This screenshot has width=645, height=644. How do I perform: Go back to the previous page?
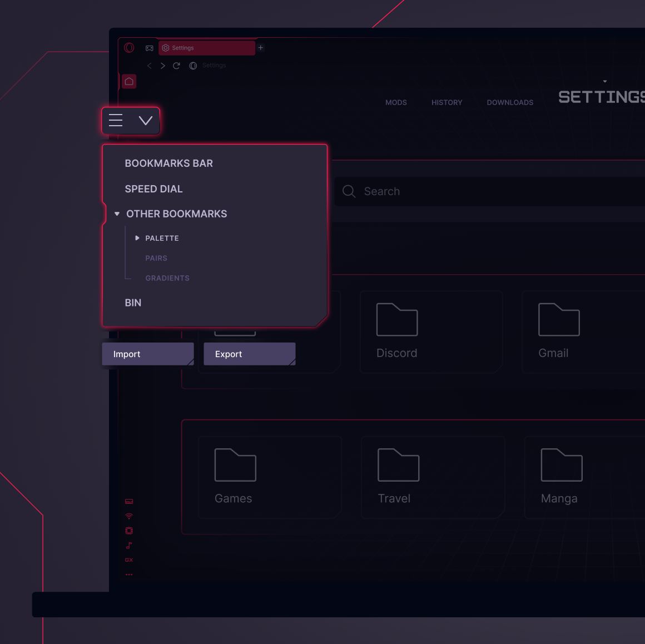[x=149, y=65]
